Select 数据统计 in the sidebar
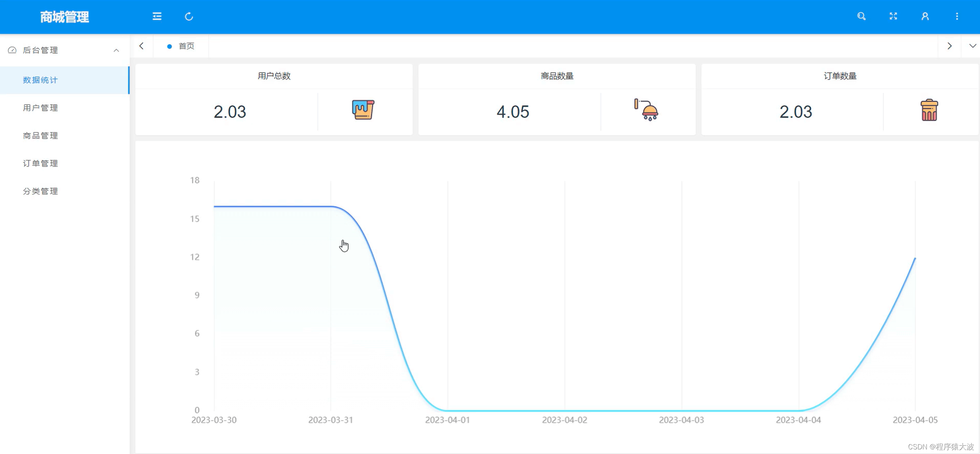980x454 pixels. tap(40, 80)
